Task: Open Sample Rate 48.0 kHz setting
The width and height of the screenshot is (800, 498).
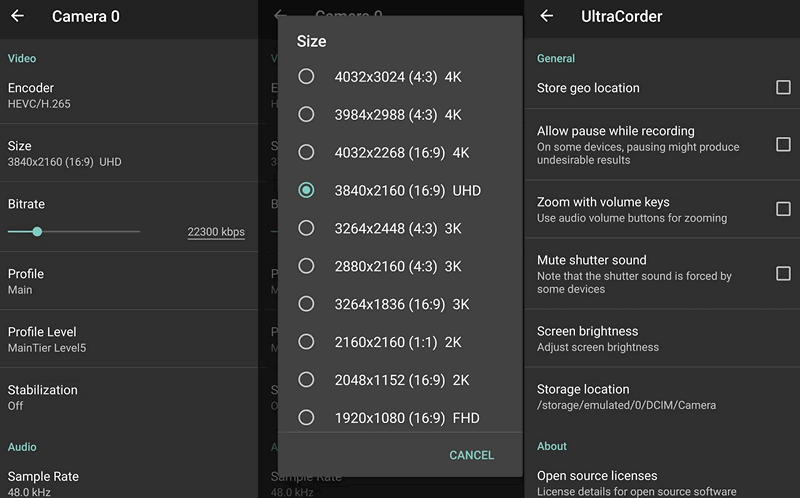Action: pyautogui.click(x=129, y=482)
